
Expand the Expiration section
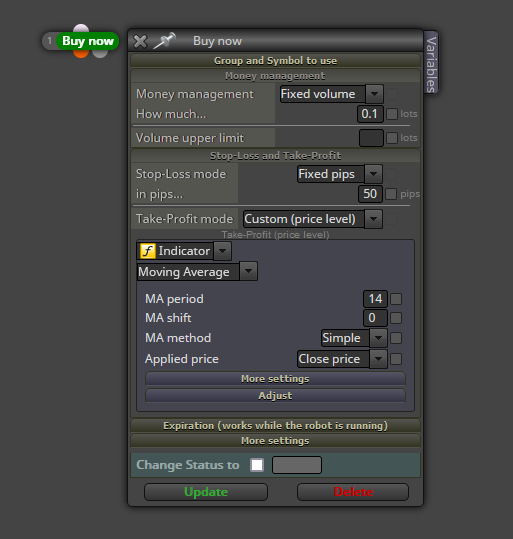coord(275,426)
